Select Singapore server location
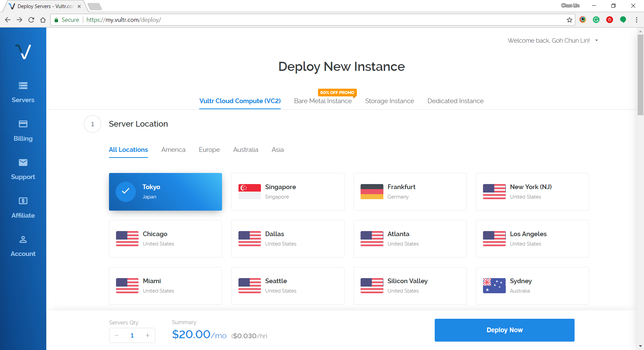The image size is (644, 350). click(287, 192)
